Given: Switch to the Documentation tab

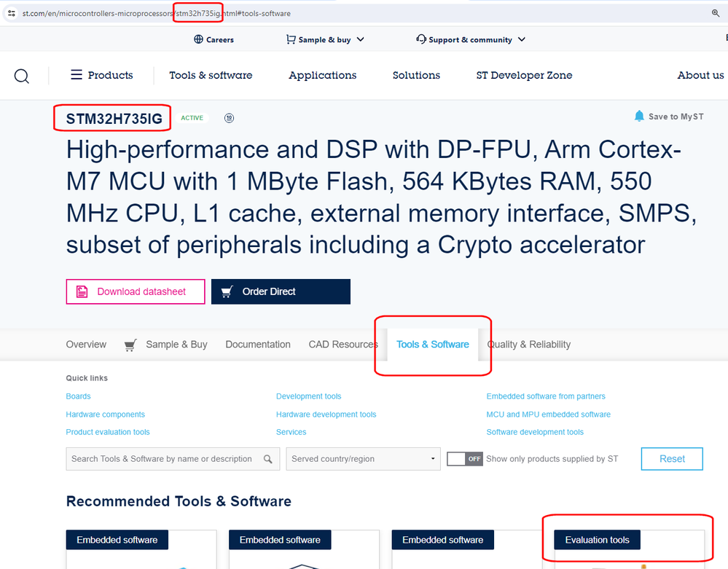Looking at the screenshot, I should (x=258, y=345).
